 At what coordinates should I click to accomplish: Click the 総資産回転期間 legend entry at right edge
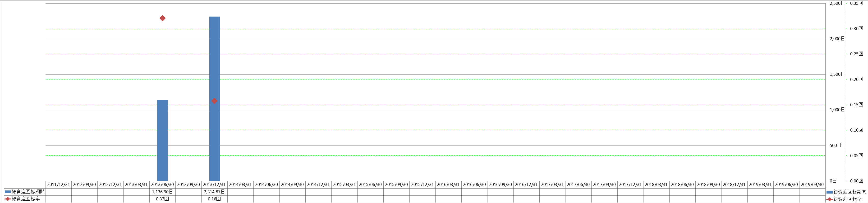tap(846, 192)
